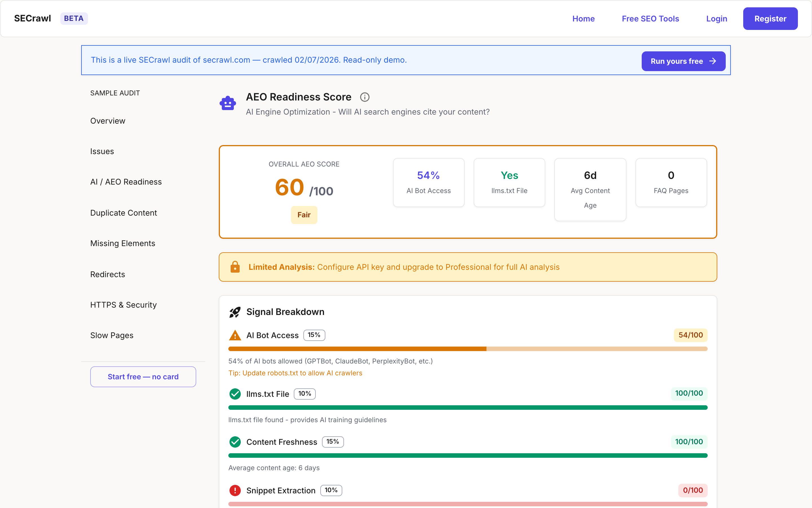
Task: Click the 60 overall score number
Action: click(290, 187)
